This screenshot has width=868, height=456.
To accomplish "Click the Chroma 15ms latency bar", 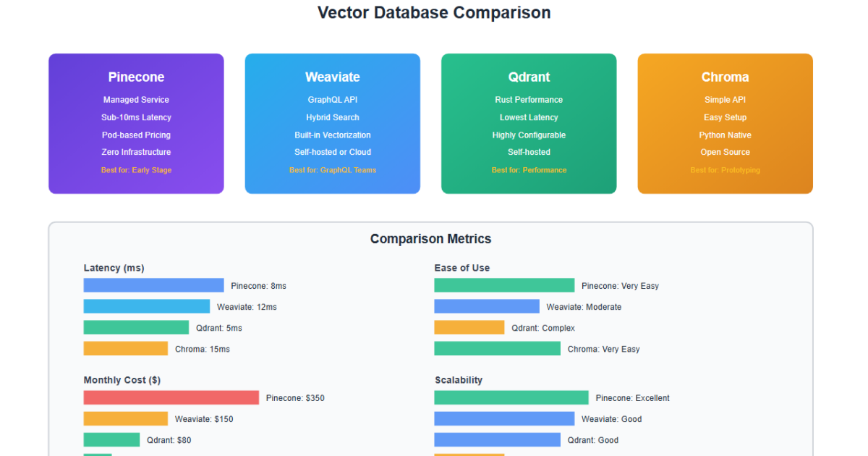I will point(125,349).
